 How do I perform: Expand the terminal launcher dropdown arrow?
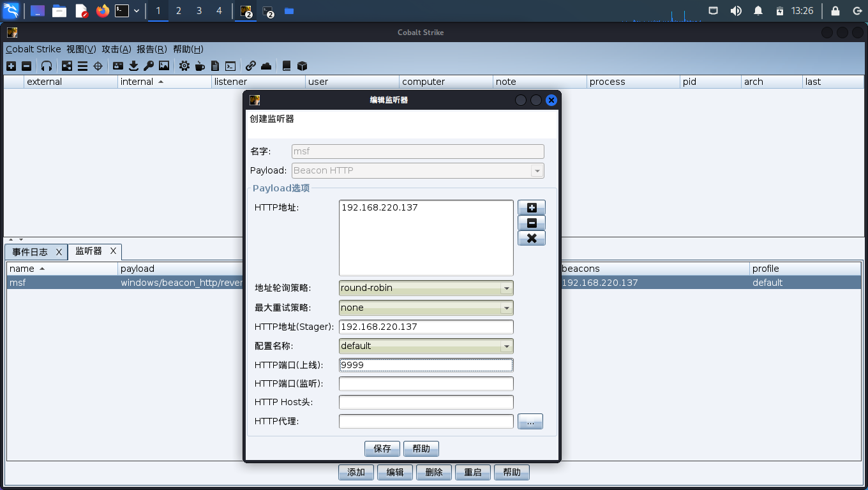(137, 11)
